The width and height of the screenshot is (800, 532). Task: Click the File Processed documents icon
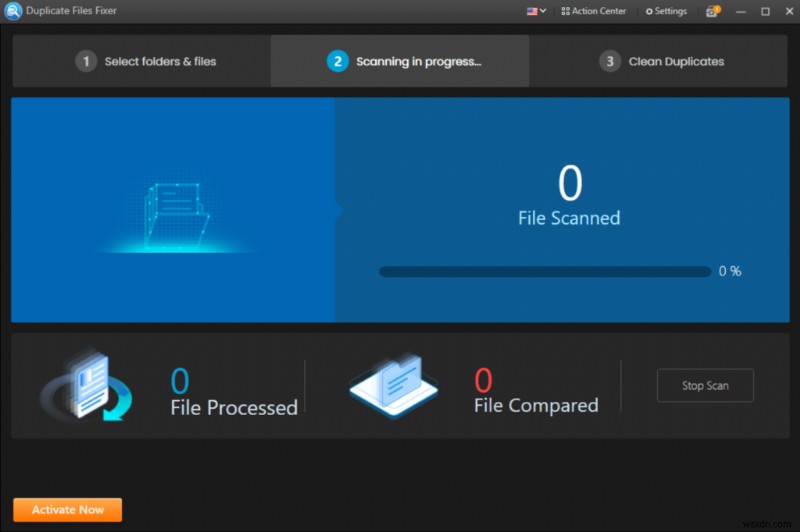tap(87, 385)
